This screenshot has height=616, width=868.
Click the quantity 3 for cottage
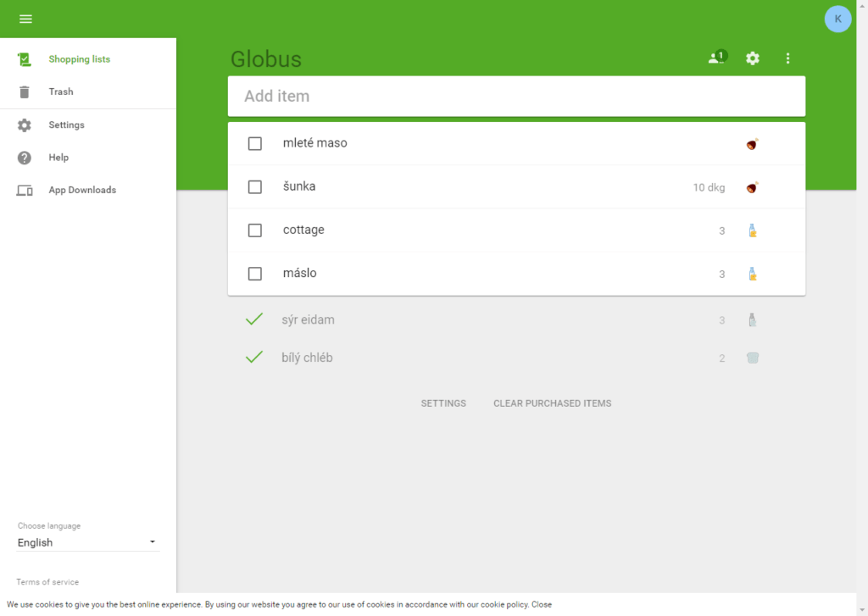[x=722, y=230]
